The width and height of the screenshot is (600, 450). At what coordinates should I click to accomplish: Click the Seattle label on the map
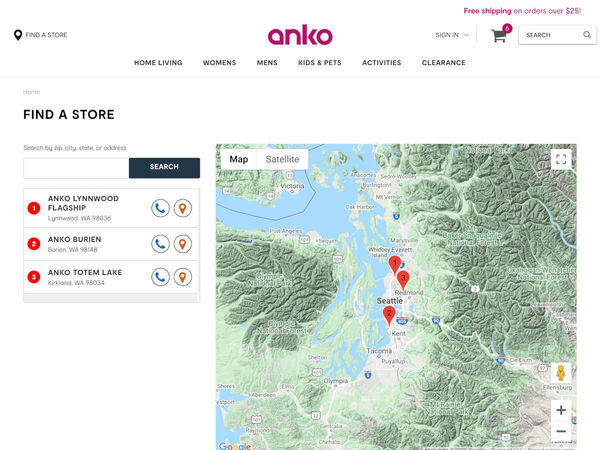[x=390, y=301]
